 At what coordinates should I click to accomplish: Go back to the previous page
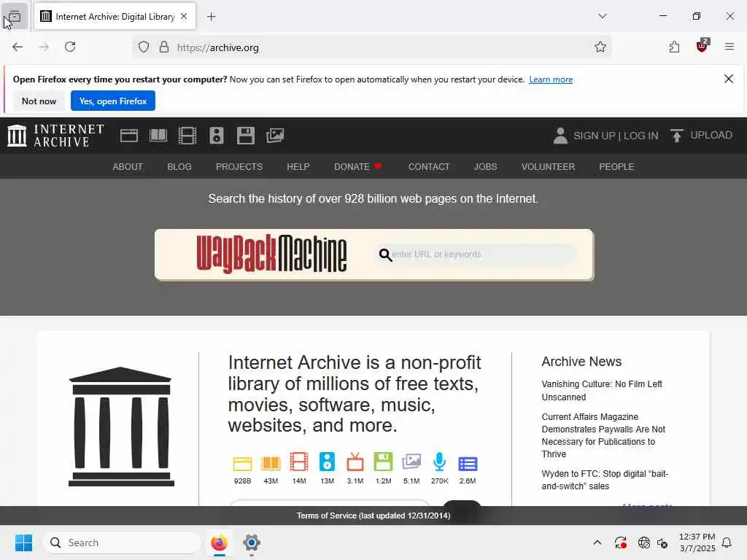[x=18, y=47]
